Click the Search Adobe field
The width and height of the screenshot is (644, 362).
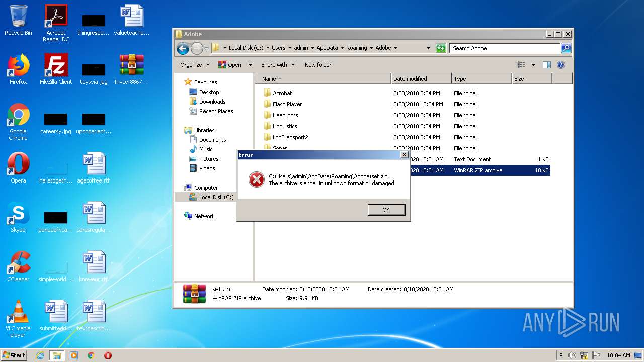(504, 48)
